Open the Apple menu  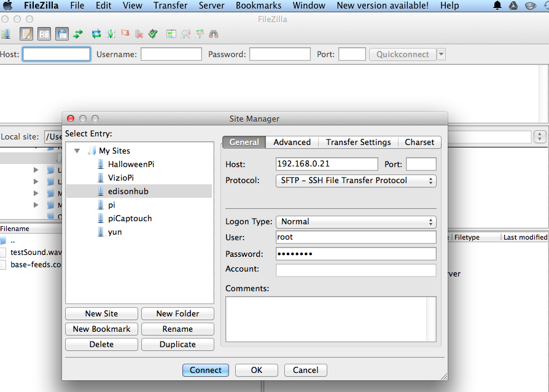pos(8,6)
